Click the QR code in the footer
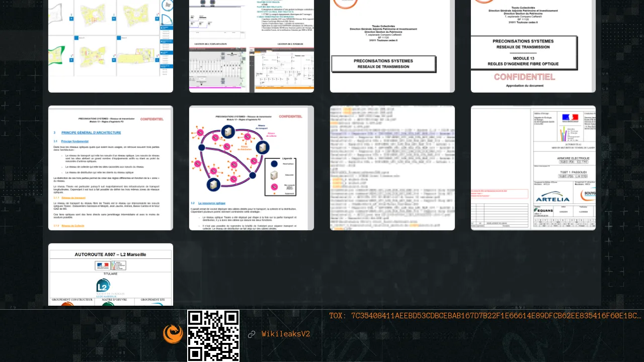The width and height of the screenshot is (644, 362). [213, 335]
